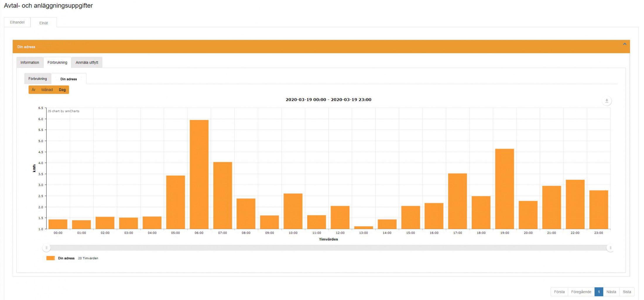Screen dimensions: 644x300
Task: Collapse the Din adress panel chevron
Action: (x=624, y=44)
